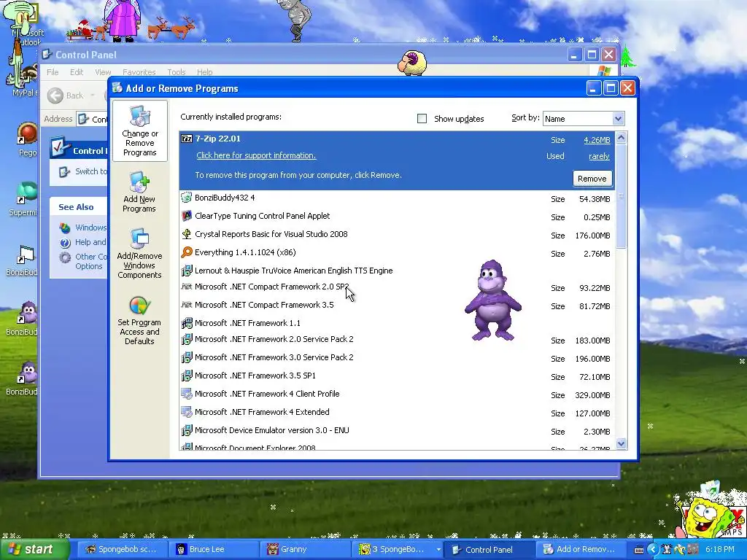Click Crystal Reports Basic list icon
This screenshot has height=560, width=747.
pos(187,234)
